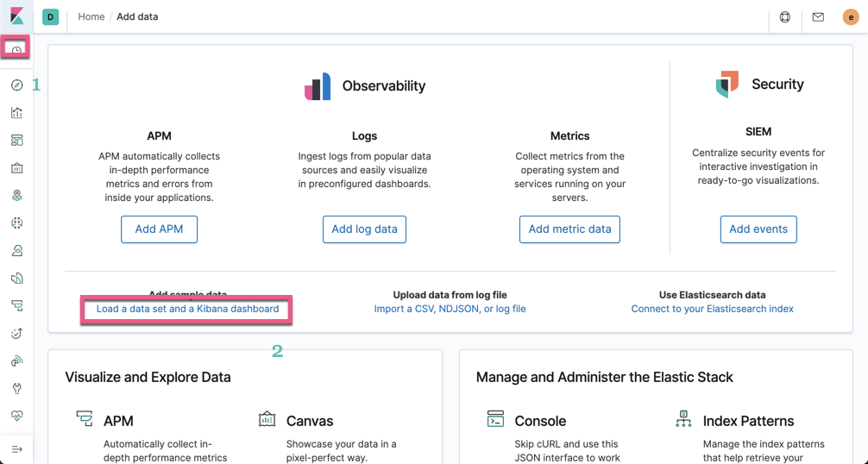Screen dimensions: 868x464
Task: Click the Console card icon
Action: coord(495,418)
